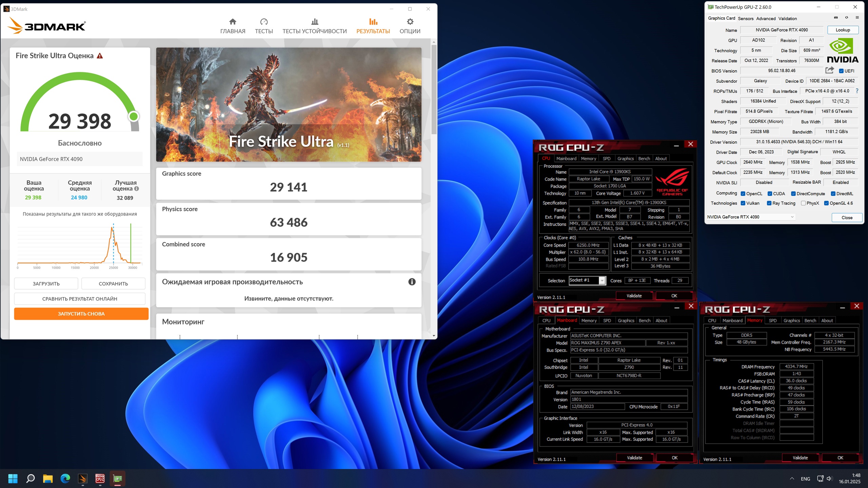Toggle the OpenCL checkbox
Screen dimensions: 868x488
pyautogui.click(x=743, y=194)
